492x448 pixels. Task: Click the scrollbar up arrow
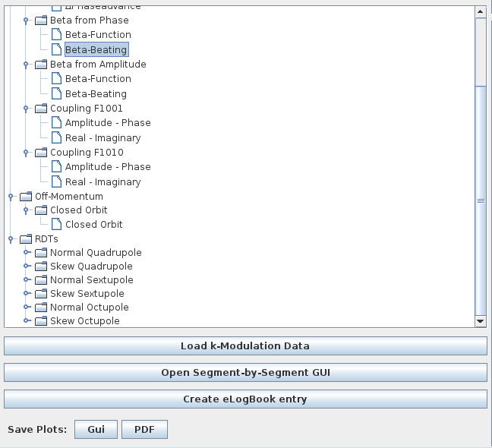(x=481, y=12)
